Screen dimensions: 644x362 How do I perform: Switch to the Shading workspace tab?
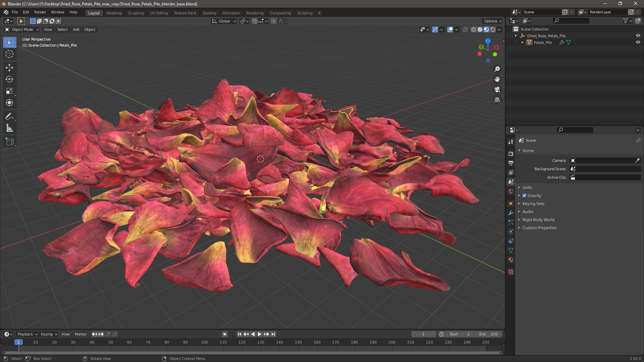click(209, 13)
